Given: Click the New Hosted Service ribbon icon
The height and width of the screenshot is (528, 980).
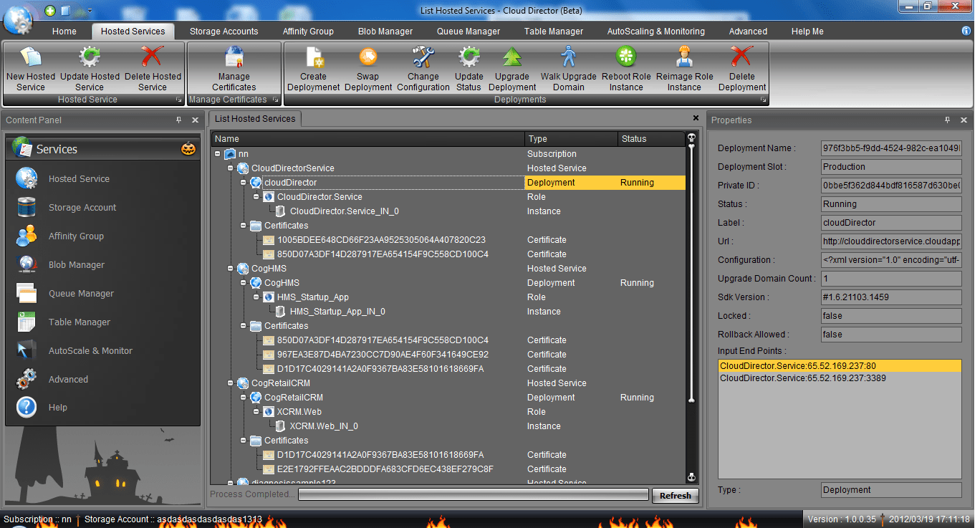Looking at the screenshot, I should point(30,57).
